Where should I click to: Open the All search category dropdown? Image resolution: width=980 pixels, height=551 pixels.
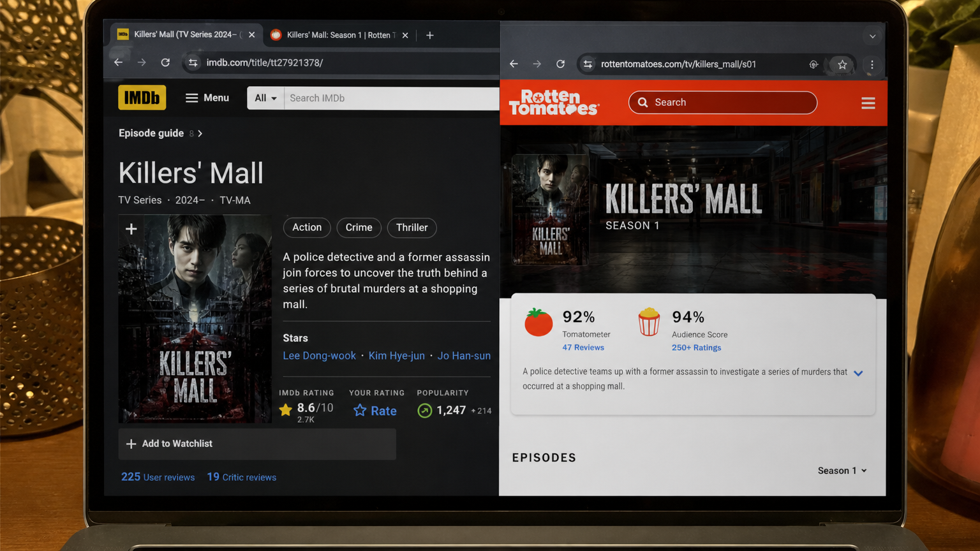tap(265, 98)
